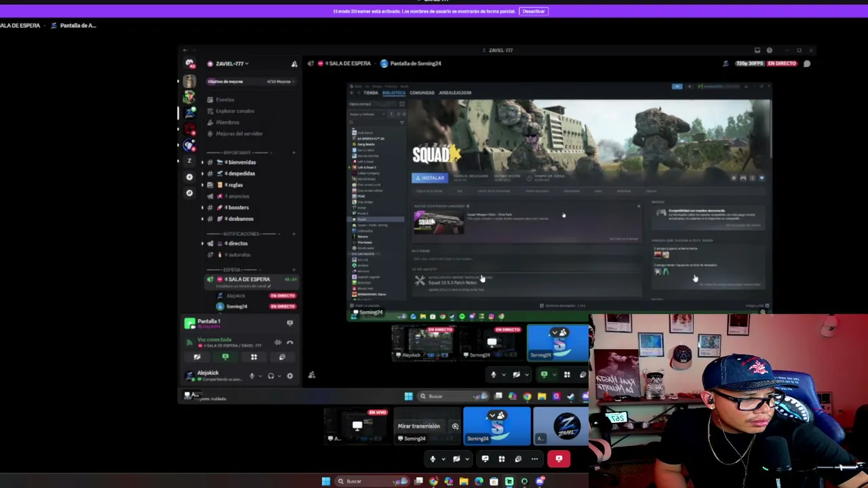This screenshot has height=488, width=868.
Task: Add a channel to the IMPORTANTE category
Action: click(294, 152)
